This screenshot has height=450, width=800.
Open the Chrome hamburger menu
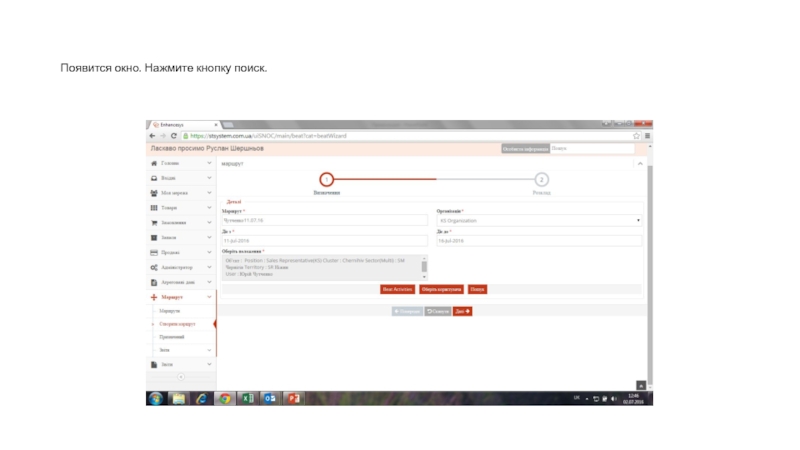click(x=647, y=136)
